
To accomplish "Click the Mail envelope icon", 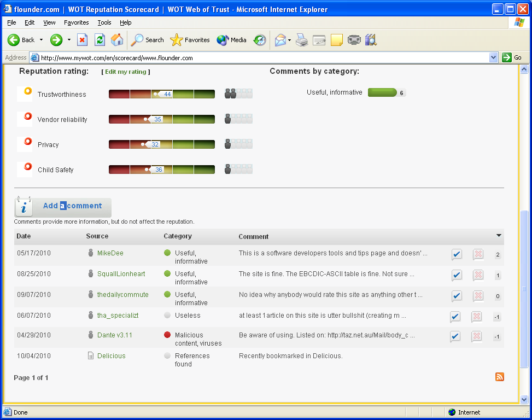I will (280, 40).
